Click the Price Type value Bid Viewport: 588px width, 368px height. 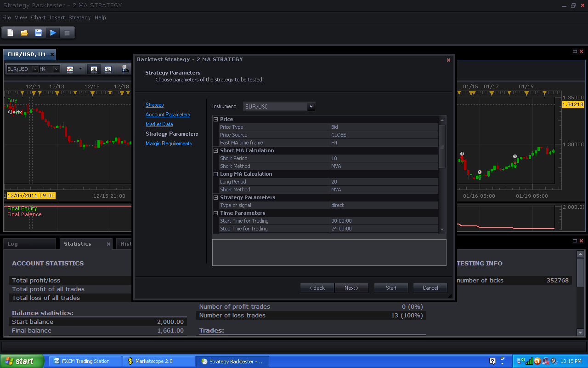(384, 127)
